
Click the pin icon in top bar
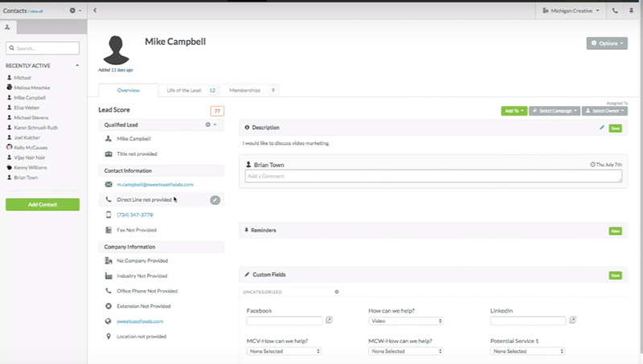coord(631,10)
